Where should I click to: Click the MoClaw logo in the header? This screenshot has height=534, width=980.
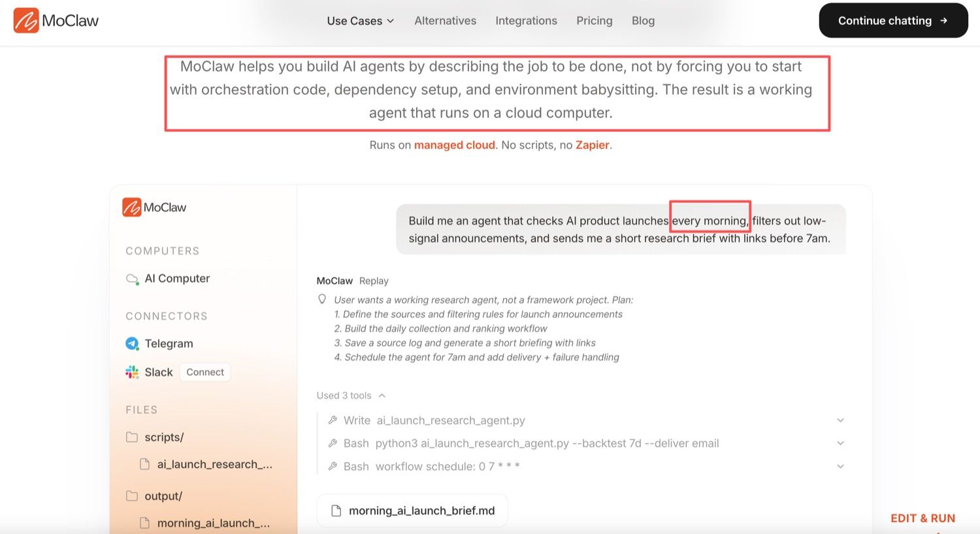point(56,21)
